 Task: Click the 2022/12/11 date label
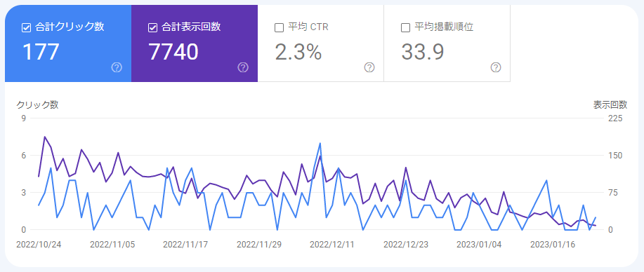click(x=332, y=245)
